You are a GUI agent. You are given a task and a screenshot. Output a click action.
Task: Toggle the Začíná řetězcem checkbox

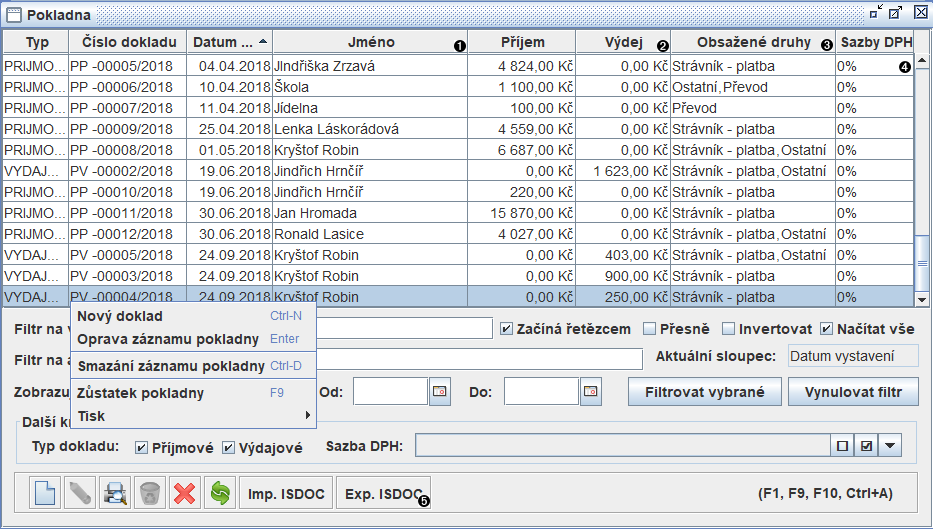point(507,328)
